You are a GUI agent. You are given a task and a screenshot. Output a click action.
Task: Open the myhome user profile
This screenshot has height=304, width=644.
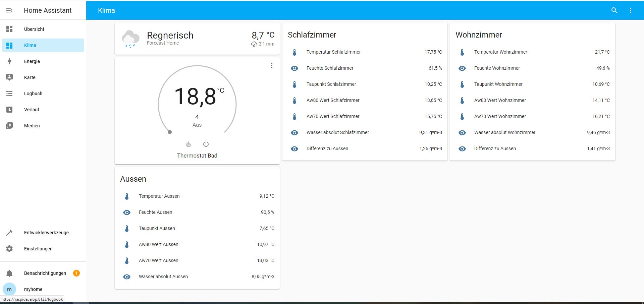pyautogui.click(x=43, y=289)
